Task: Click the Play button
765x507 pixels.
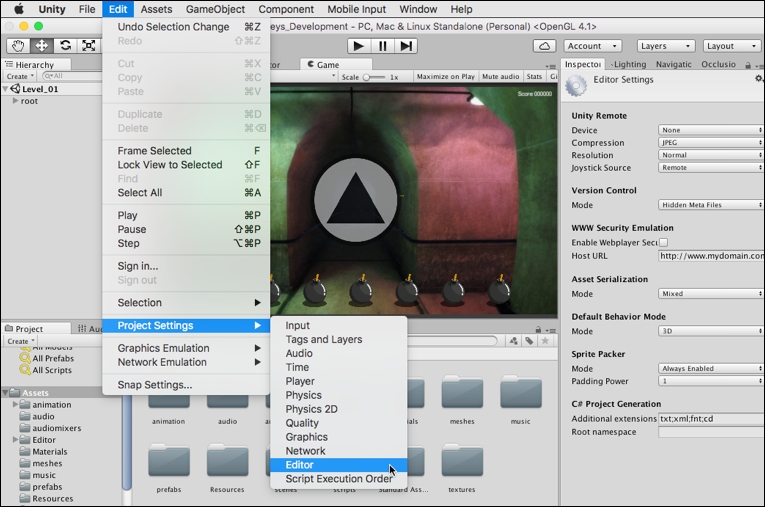Action: pos(359,46)
